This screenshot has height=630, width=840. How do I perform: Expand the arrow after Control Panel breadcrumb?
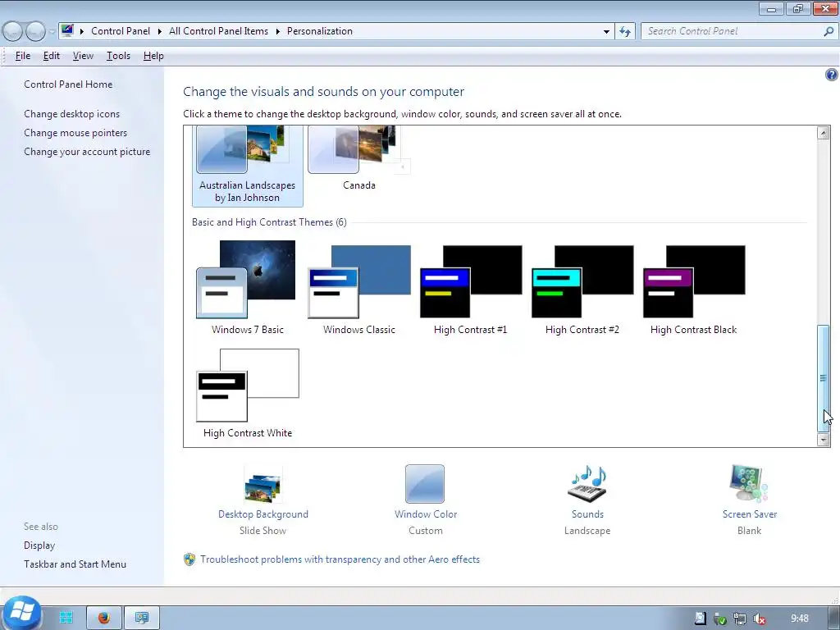tap(160, 31)
